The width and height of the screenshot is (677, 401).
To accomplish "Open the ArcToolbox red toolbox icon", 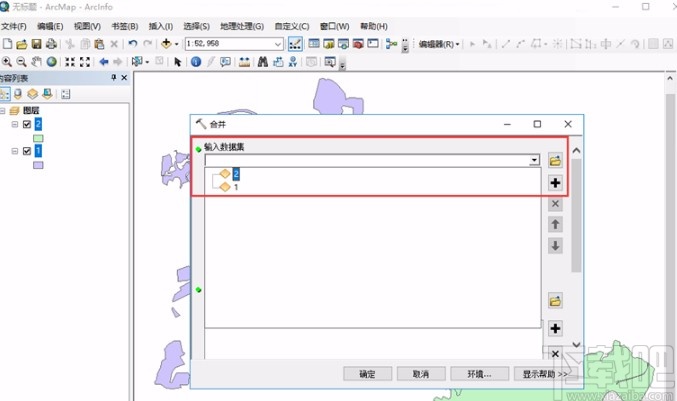I will click(x=358, y=44).
